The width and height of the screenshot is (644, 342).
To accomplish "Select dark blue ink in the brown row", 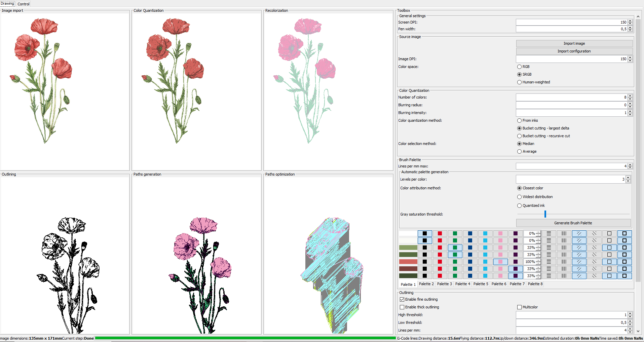I will pos(470,269).
